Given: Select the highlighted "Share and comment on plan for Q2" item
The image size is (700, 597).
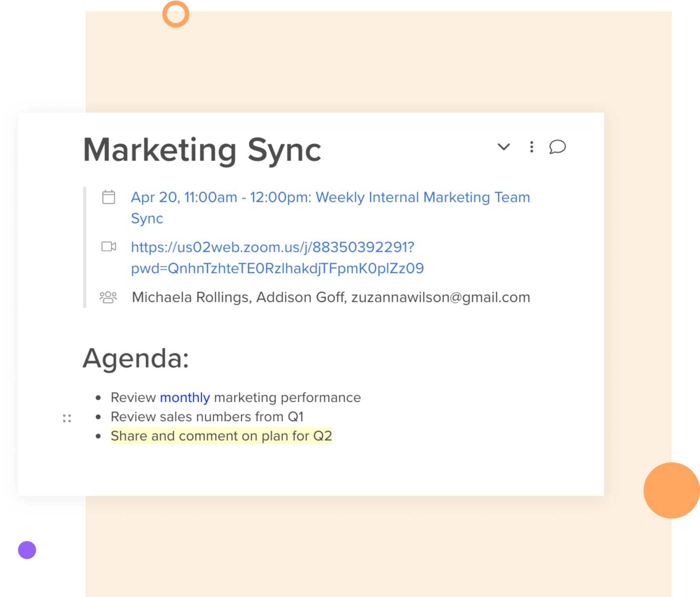Looking at the screenshot, I should [x=221, y=436].
